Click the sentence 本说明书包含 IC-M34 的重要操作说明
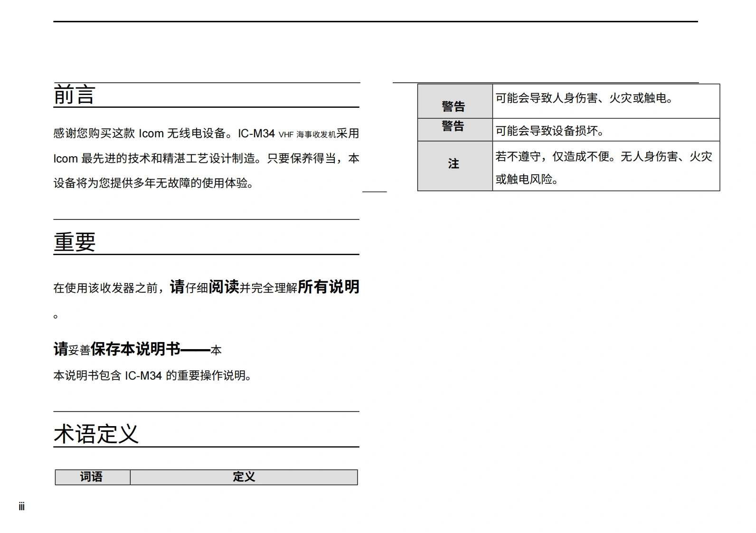The height and width of the screenshot is (533, 756). (152, 376)
